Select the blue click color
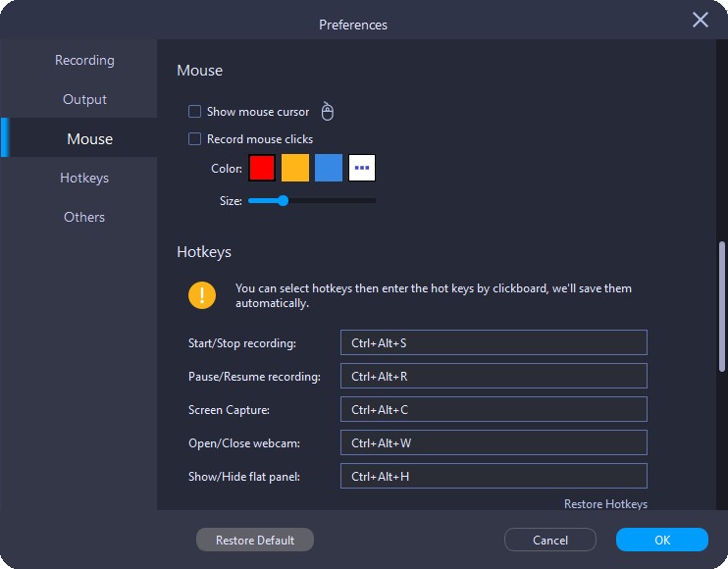The height and width of the screenshot is (569, 728). 329,168
